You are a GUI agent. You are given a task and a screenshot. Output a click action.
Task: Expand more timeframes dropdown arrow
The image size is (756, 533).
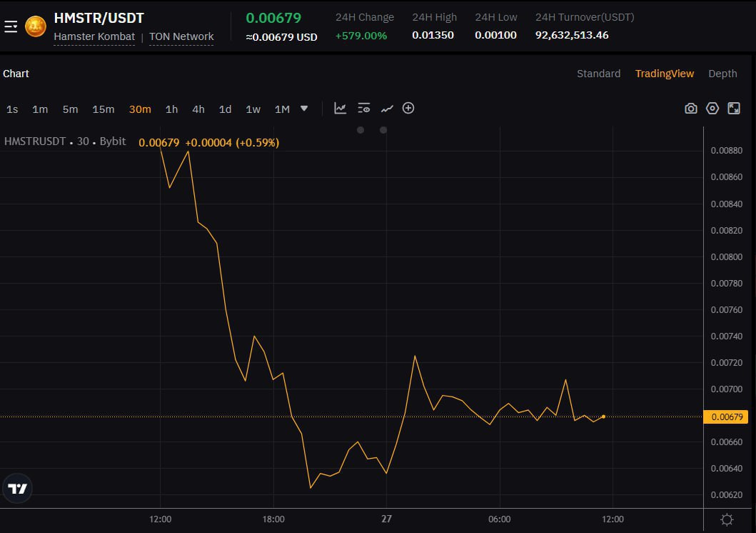[303, 109]
